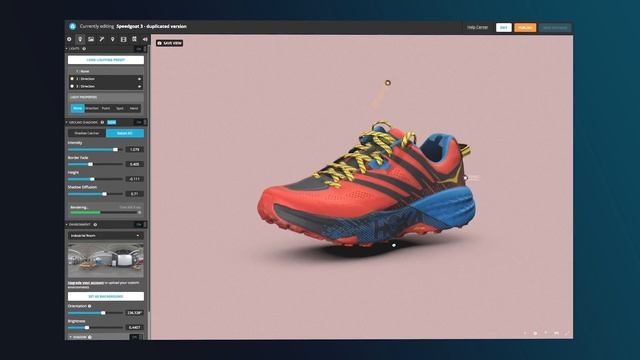Set light type to Point

pyautogui.click(x=106, y=108)
